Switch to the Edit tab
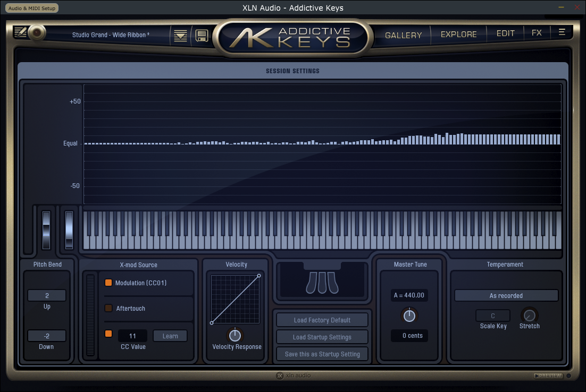 tap(505, 33)
